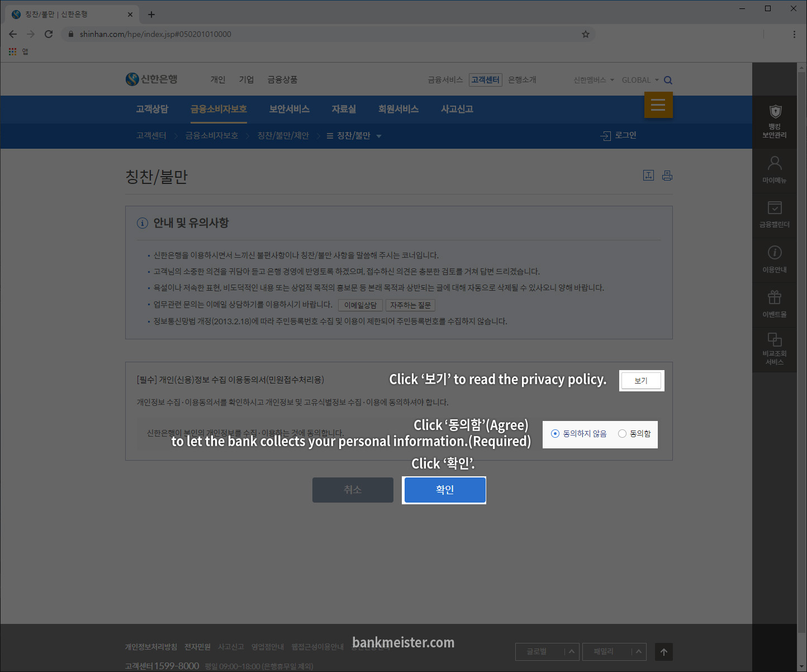This screenshot has width=807, height=672.
Task: Click the 보기 button
Action: (x=641, y=381)
